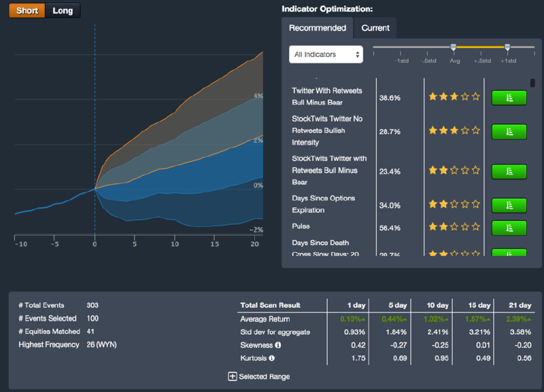Screen dimensions: 544x392
Task: Click green sort button for Pulse indicator
Action: pos(509,228)
